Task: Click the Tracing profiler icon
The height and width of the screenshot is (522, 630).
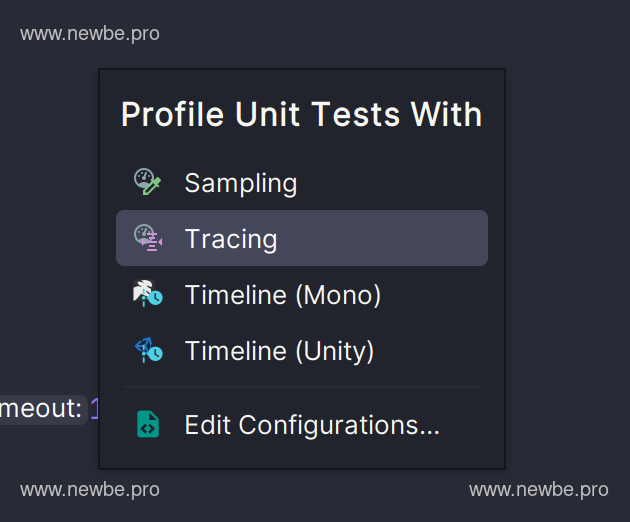Action: pyautogui.click(x=148, y=238)
